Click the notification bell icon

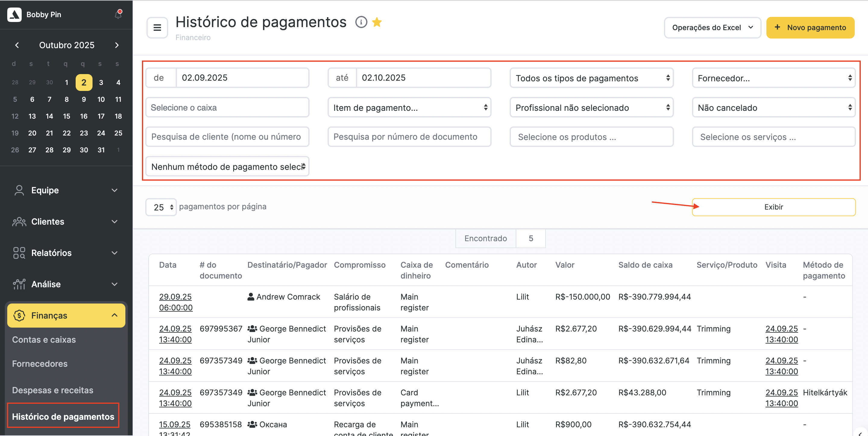click(x=118, y=14)
